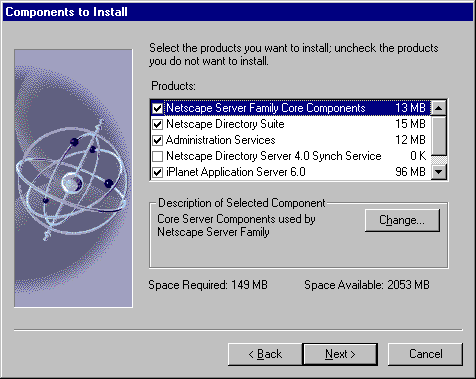The width and height of the screenshot is (476, 379).
Task: Click the products list scrollbar thumb
Action: [x=439, y=135]
